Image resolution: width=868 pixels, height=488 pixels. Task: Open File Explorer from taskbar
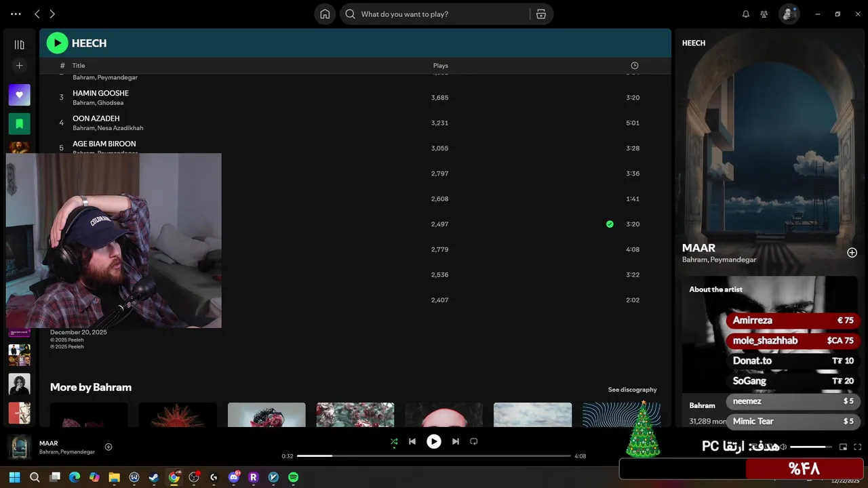pyautogui.click(x=114, y=477)
